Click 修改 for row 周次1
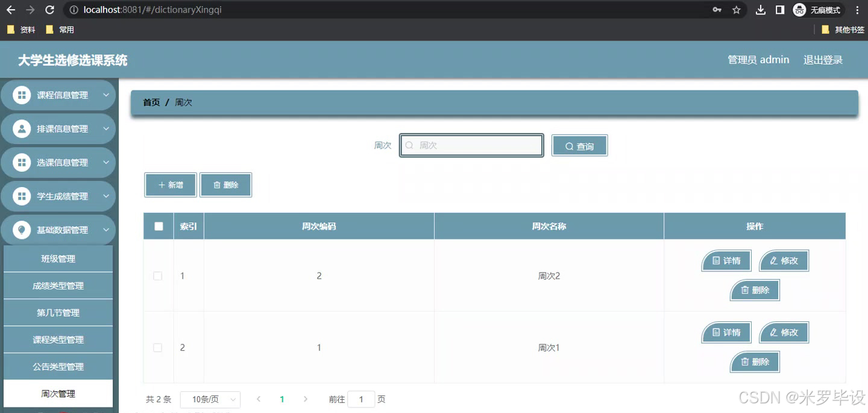The height and width of the screenshot is (413, 868). [x=784, y=332]
